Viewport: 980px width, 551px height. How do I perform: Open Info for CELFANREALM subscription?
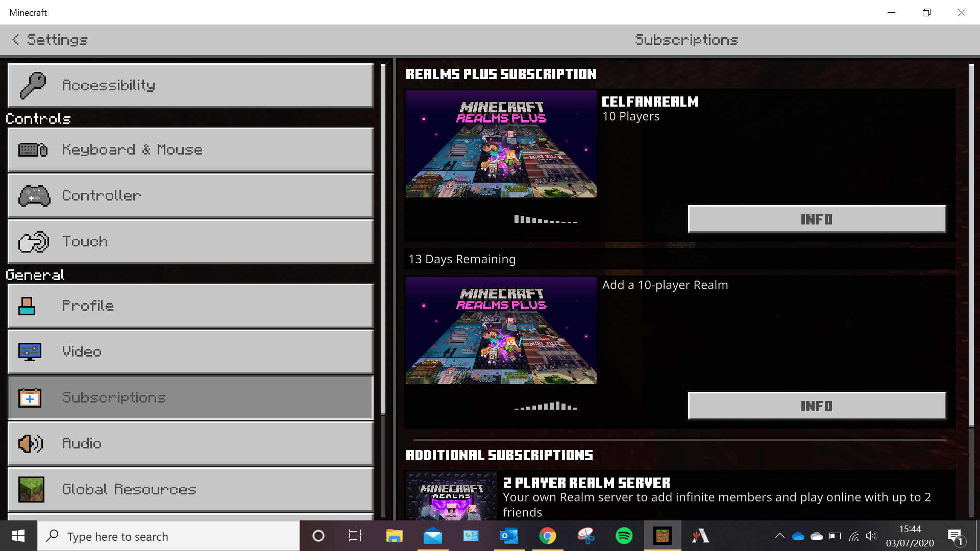pyautogui.click(x=817, y=219)
